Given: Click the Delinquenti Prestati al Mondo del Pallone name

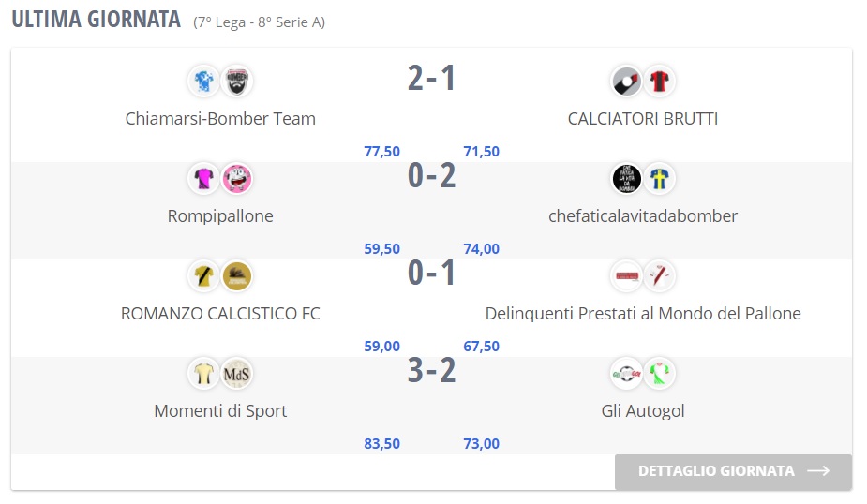Looking at the screenshot, I should pos(643,314).
